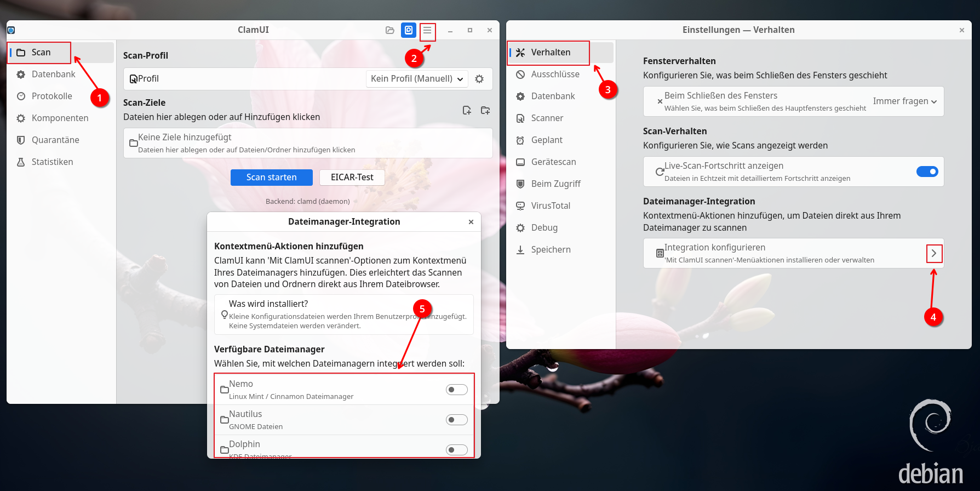Click the blue scan-system icon in header
The image size is (980, 491).
pos(409,31)
